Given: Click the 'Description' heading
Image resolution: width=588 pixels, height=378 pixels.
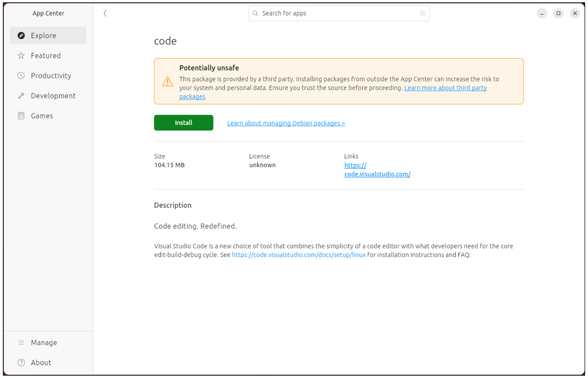Looking at the screenshot, I should click(173, 205).
